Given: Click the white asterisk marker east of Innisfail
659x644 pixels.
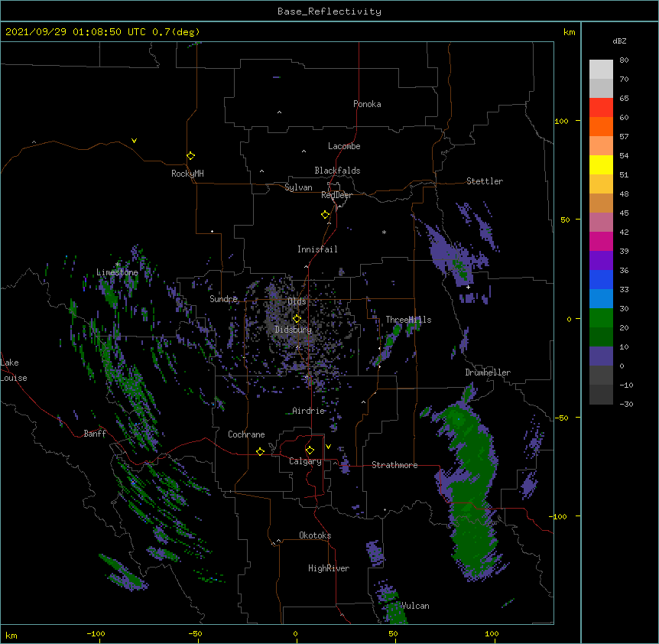Looking at the screenshot, I should point(384,232).
